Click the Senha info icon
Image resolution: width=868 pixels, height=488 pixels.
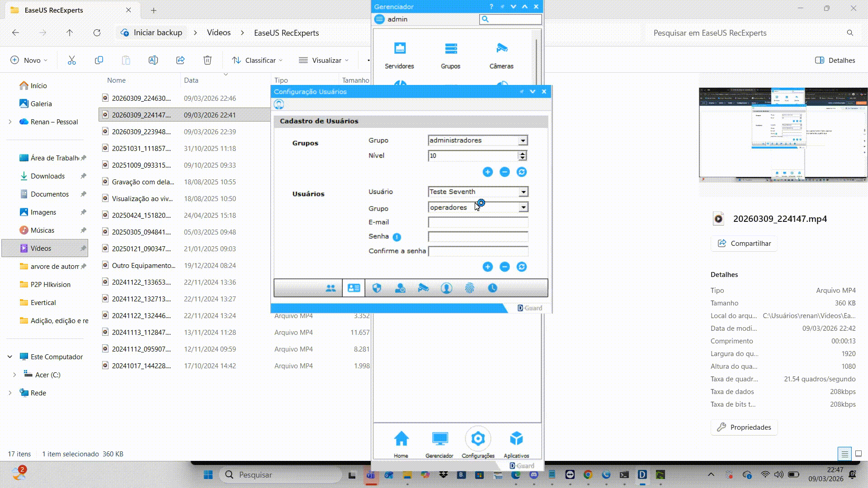click(396, 237)
